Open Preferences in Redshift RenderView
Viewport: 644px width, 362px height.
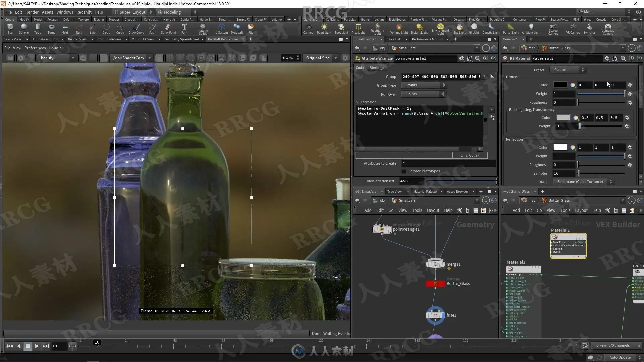click(35, 48)
